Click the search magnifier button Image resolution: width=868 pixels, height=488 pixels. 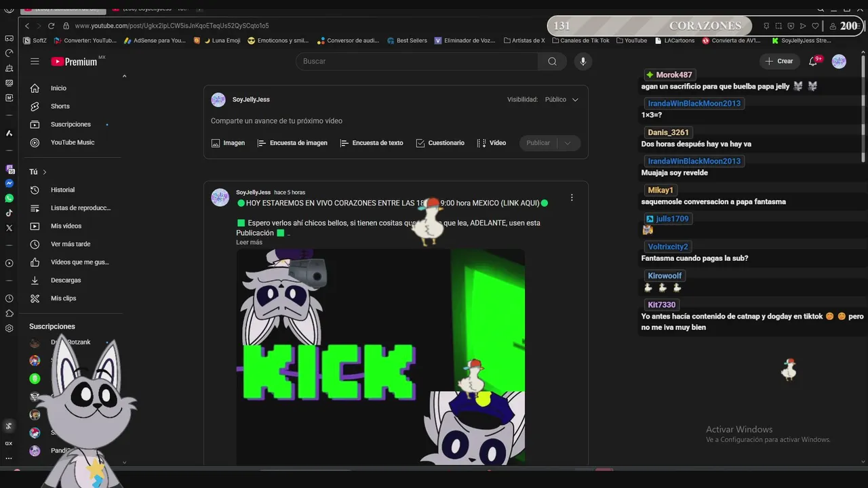552,61
